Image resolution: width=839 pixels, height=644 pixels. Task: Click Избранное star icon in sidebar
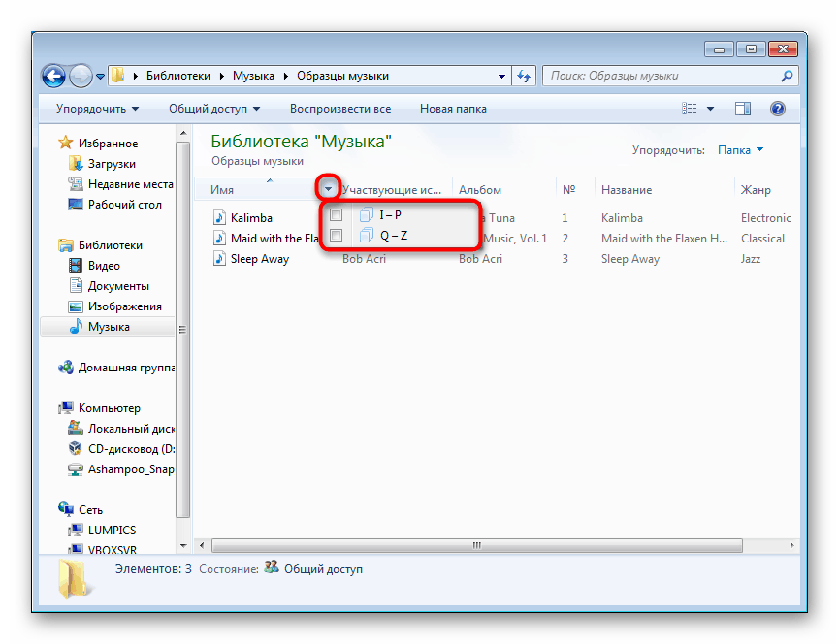(65, 143)
